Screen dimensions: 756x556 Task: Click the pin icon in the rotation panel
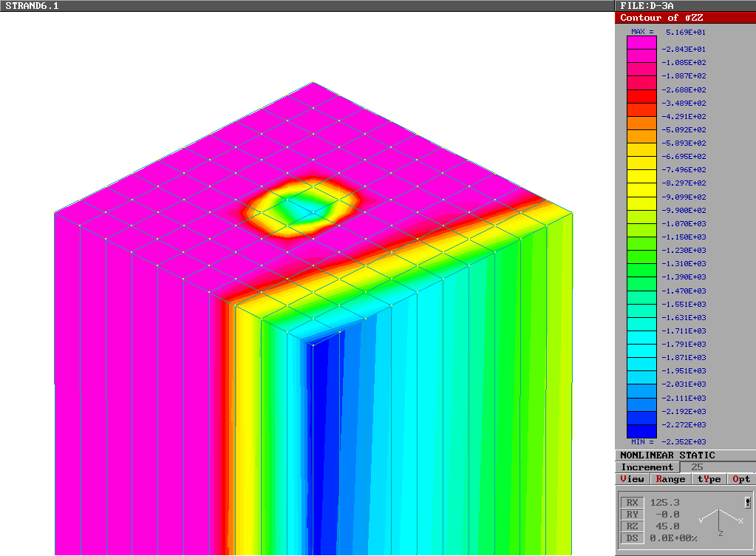(748, 503)
